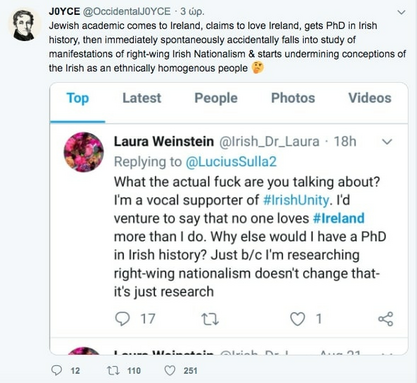The image size is (417, 383).
Task: Expand options chevron on Laura Weinstein's tweet
Action: coord(387,142)
